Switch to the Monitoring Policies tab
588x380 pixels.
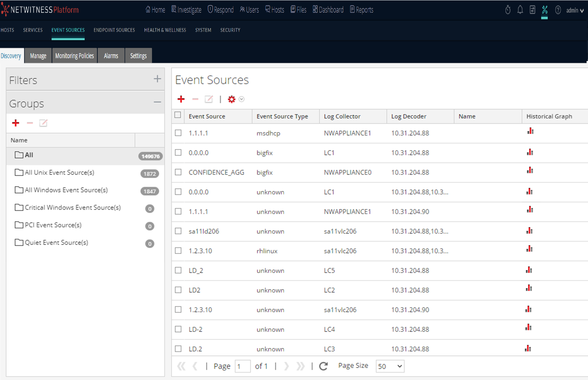(74, 56)
